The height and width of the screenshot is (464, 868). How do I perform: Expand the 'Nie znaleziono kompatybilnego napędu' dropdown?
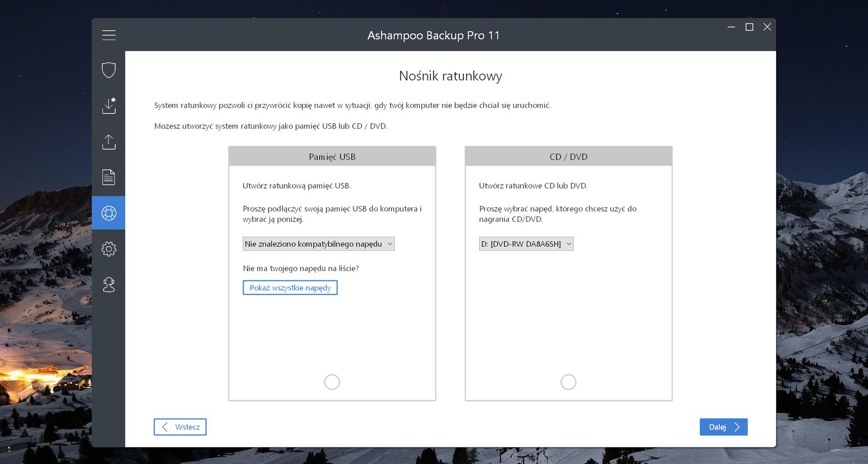[318, 244]
